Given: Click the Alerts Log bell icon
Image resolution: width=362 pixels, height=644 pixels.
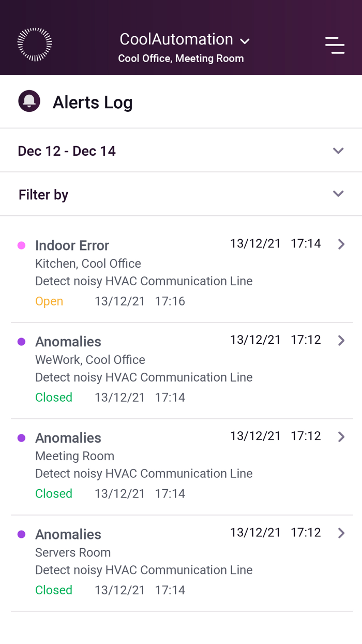Looking at the screenshot, I should tap(29, 101).
